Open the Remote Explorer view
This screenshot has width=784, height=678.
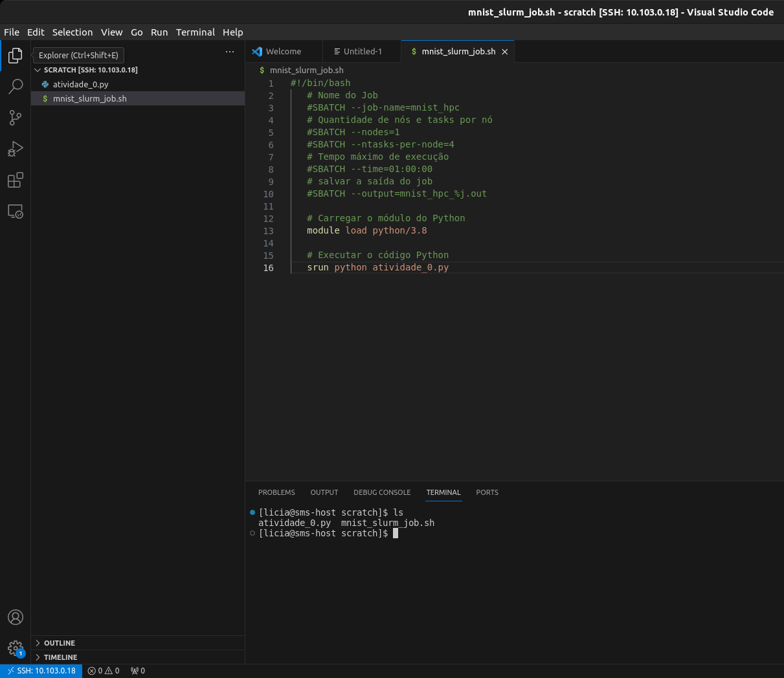click(x=16, y=212)
